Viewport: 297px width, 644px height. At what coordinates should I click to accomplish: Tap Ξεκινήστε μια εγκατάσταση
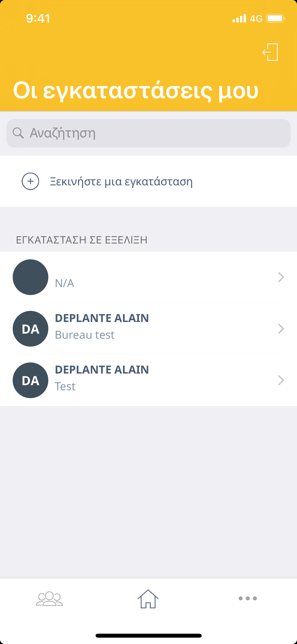(121, 182)
